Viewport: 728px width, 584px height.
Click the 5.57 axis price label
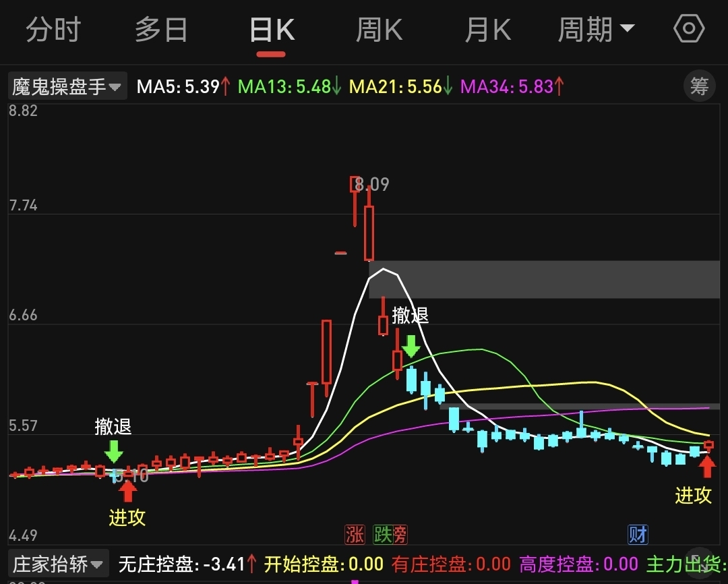pos(23,426)
